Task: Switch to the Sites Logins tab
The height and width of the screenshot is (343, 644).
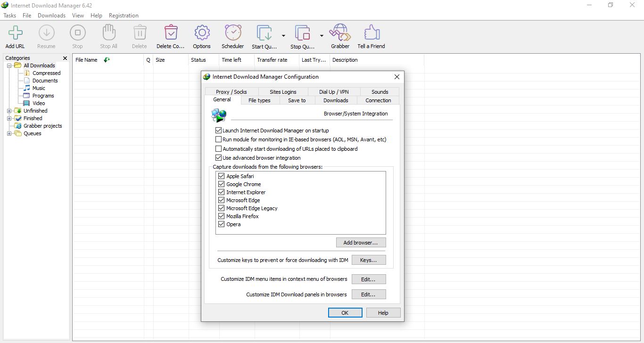Action: click(x=283, y=92)
